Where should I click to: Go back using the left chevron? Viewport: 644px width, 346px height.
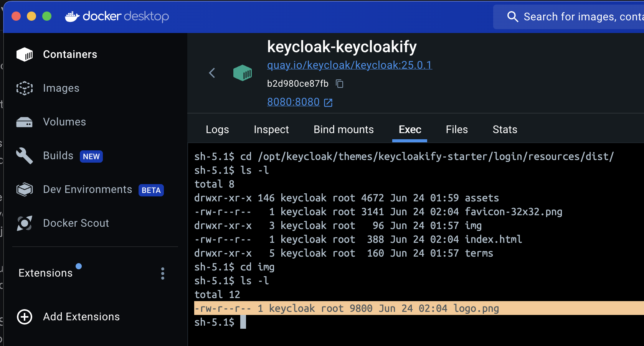coord(212,73)
